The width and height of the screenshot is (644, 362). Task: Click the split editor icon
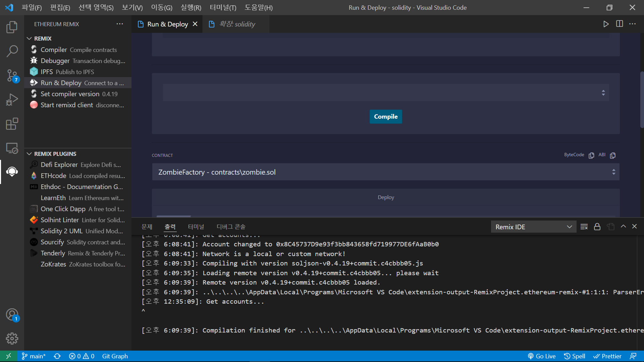coord(619,24)
